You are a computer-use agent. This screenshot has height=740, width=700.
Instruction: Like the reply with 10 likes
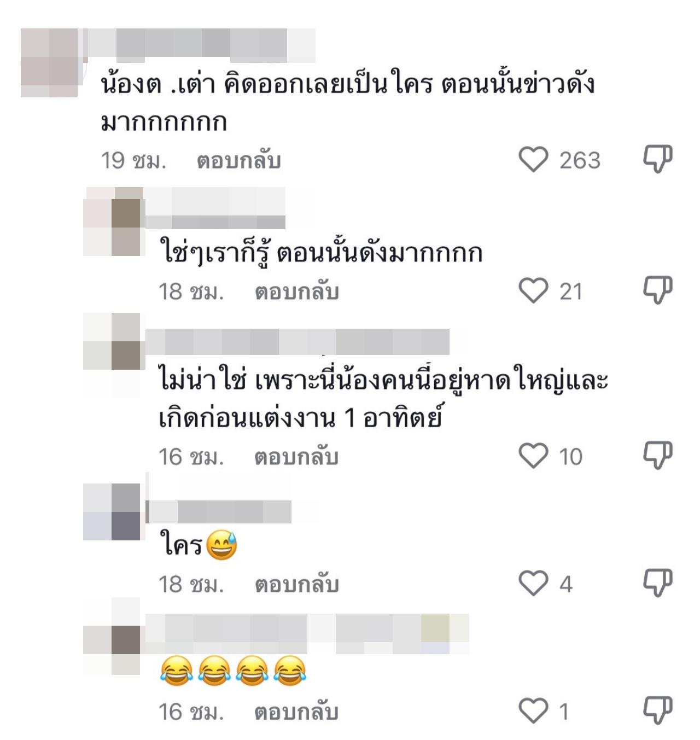(533, 456)
